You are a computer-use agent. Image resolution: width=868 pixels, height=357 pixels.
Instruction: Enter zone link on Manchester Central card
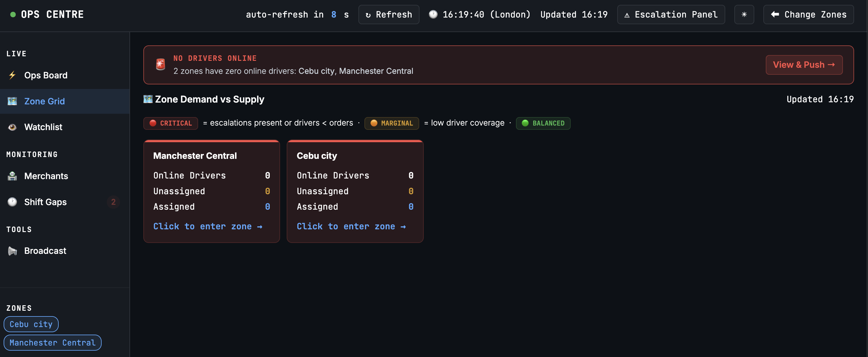tap(207, 226)
